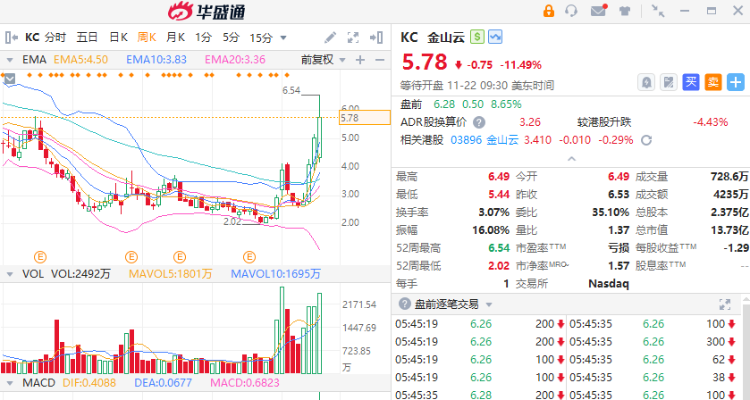Click the orange 卖 sell button
750x400 pixels.
(713, 82)
